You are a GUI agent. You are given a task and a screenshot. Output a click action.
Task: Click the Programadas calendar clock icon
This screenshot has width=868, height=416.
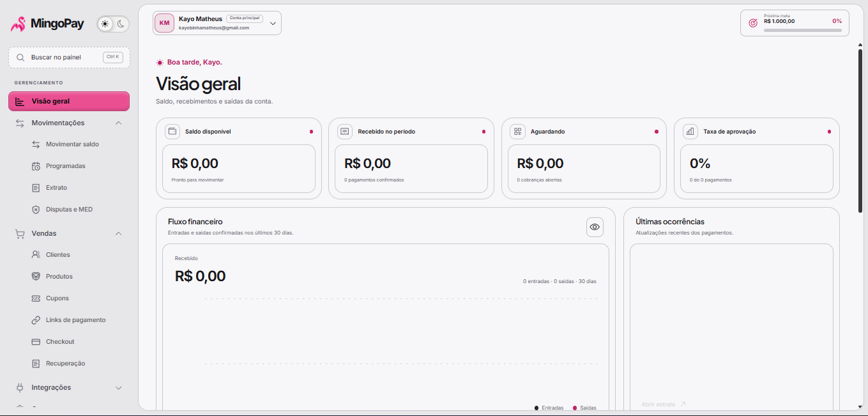(36, 166)
